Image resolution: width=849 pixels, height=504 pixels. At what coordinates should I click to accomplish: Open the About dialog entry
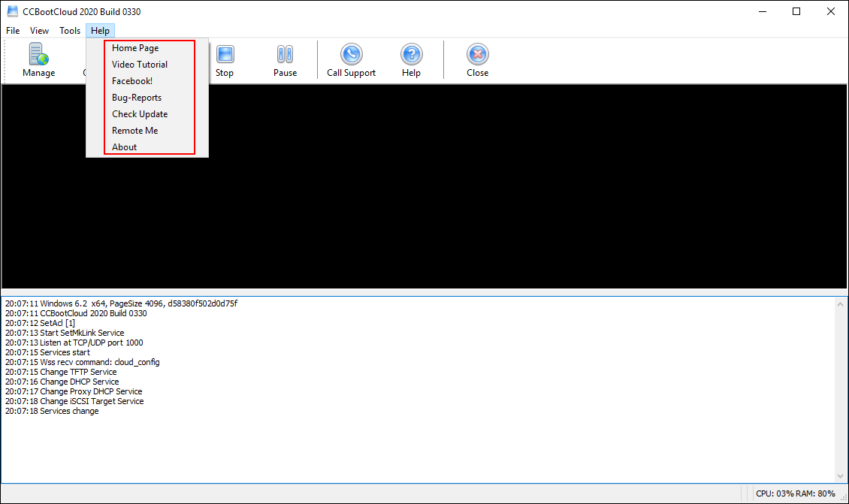pyautogui.click(x=125, y=147)
